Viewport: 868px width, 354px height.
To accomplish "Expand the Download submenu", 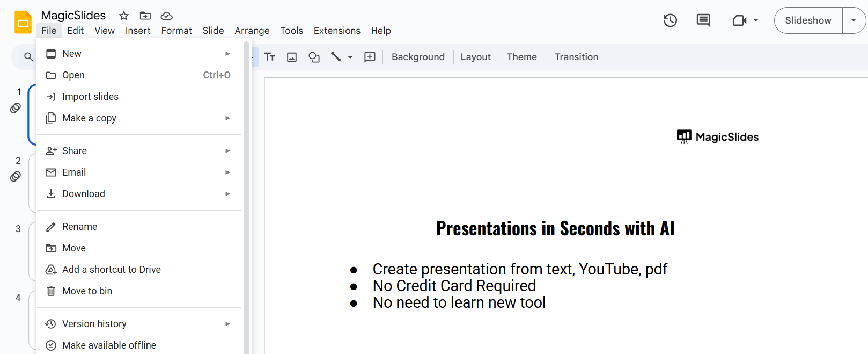I will tap(227, 194).
